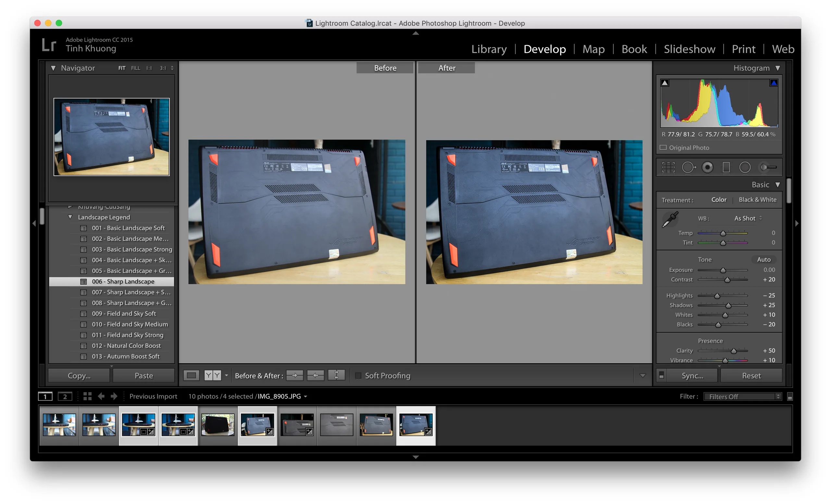Collapse the Navigator panel

coord(53,68)
